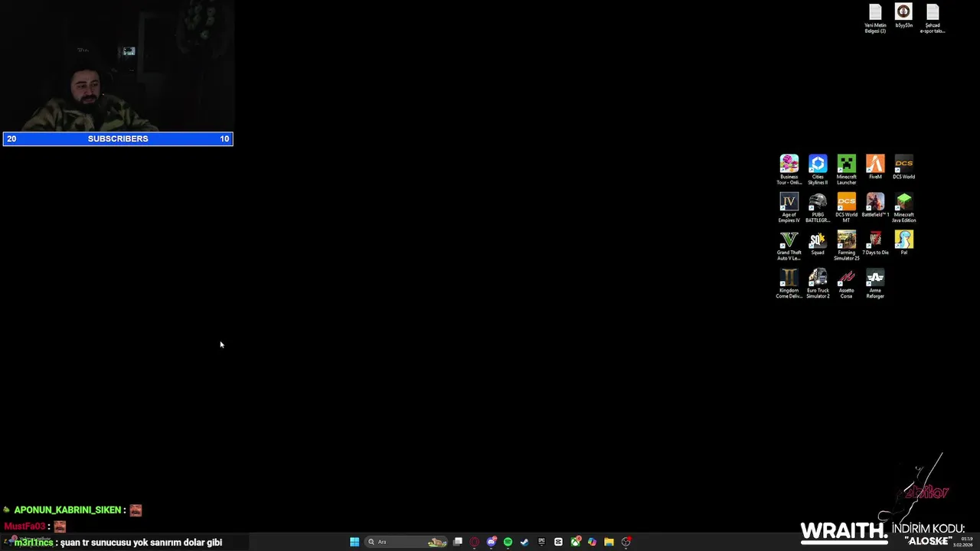Select the Farming Simulator 25 shortcut
The width and height of the screenshot is (980, 551).
click(846, 246)
